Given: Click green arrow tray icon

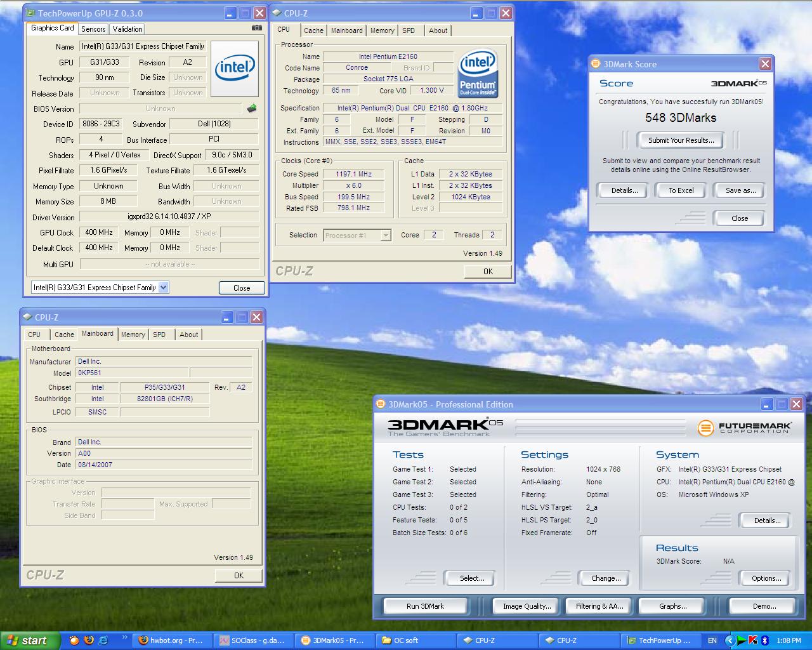Looking at the screenshot, I should tap(742, 640).
